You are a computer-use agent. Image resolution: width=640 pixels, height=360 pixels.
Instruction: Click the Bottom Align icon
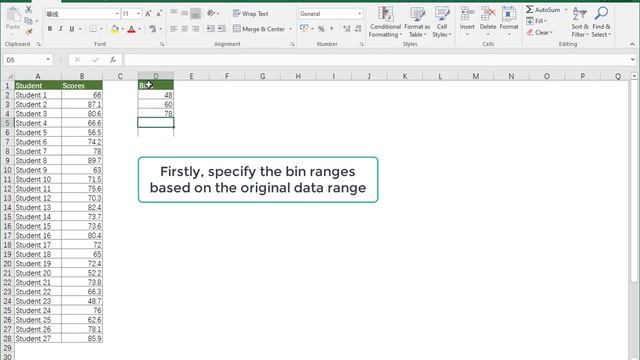click(x=196, y=13)
